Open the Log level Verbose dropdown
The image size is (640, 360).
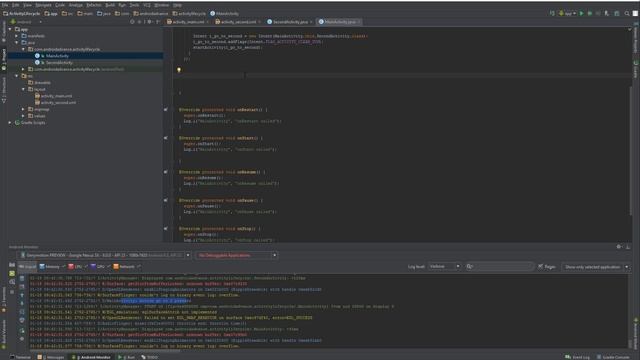[444, 267]
